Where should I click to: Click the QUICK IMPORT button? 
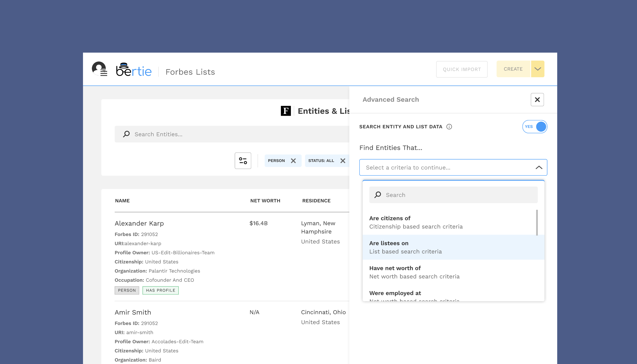pyautogui.click(x=462, y=69)
